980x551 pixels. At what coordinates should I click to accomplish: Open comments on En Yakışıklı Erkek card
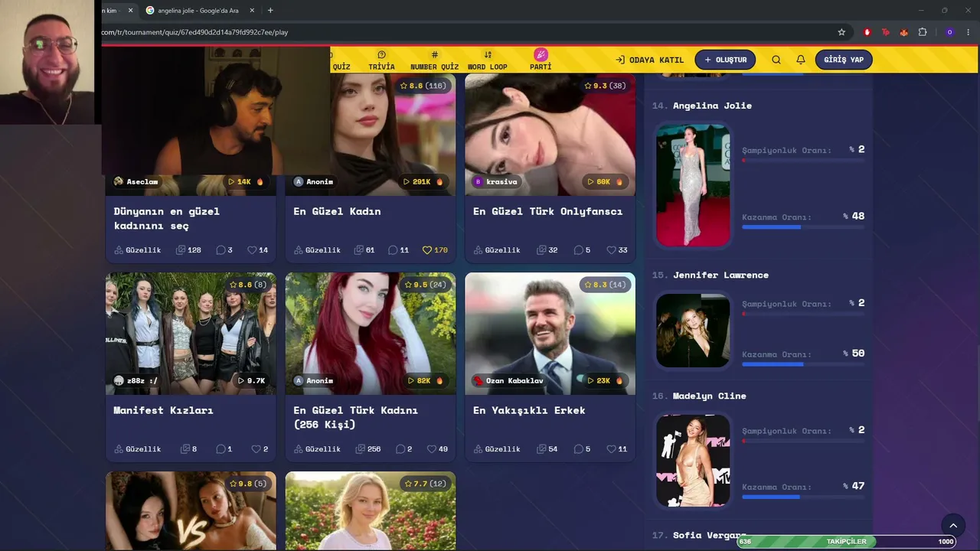pyautogui.click(x=582, y=449)
